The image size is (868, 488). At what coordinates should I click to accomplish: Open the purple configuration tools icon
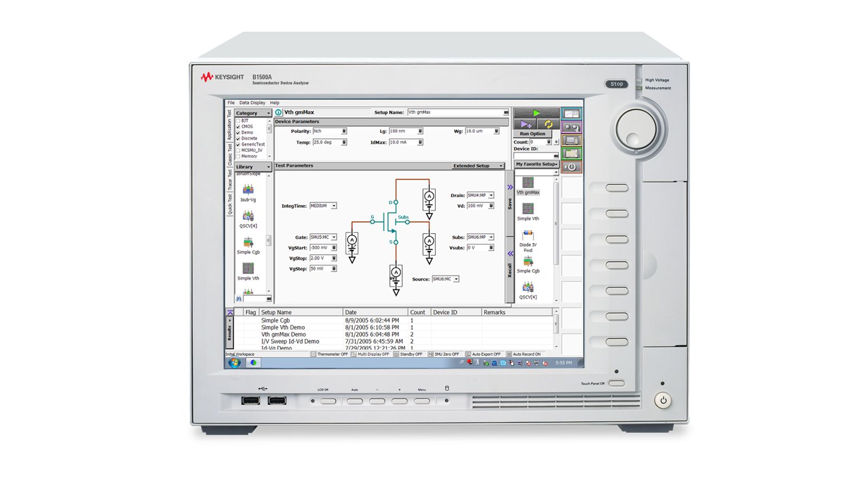point(571,127)
